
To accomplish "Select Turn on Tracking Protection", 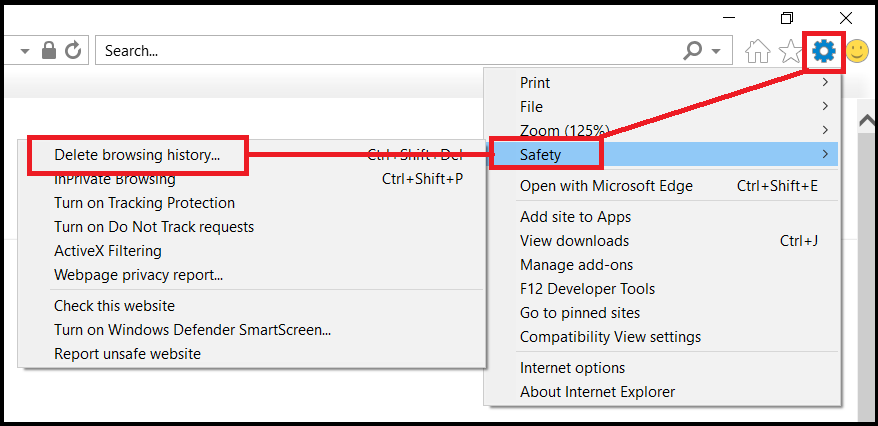I will 252,203.
